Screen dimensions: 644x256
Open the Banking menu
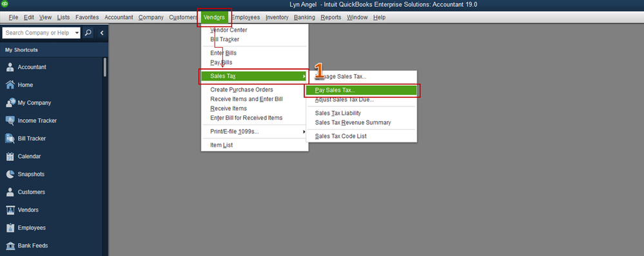click(304, 17)
